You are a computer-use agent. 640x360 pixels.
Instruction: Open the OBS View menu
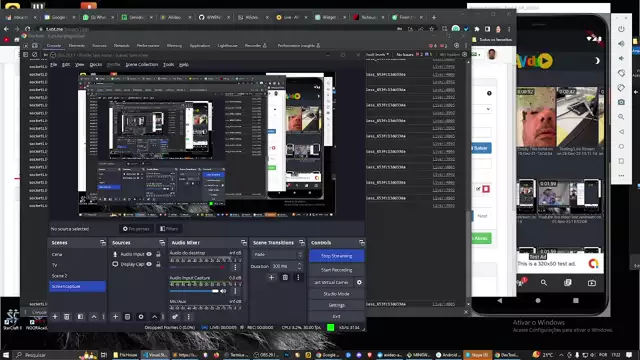[x=80, y=64]
